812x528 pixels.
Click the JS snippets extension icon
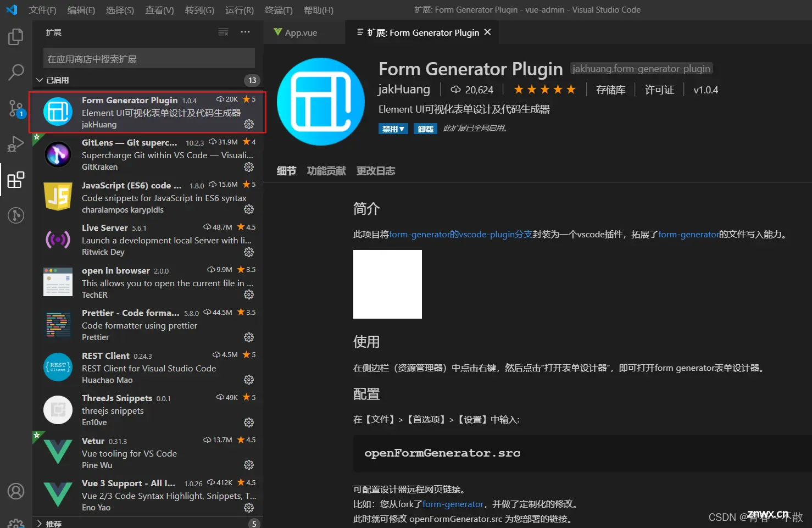click(x=58, y=197)
